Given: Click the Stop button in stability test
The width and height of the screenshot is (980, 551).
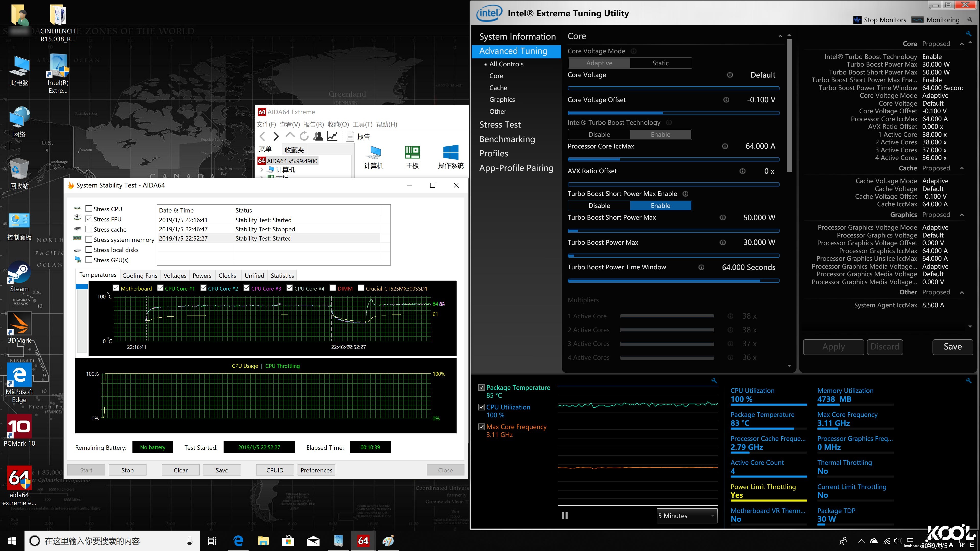Looking at the screenshot, I should click(127, 470).
